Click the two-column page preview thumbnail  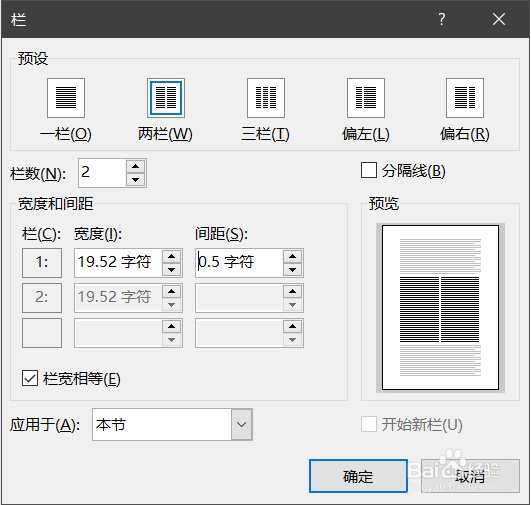coord(440,308)
